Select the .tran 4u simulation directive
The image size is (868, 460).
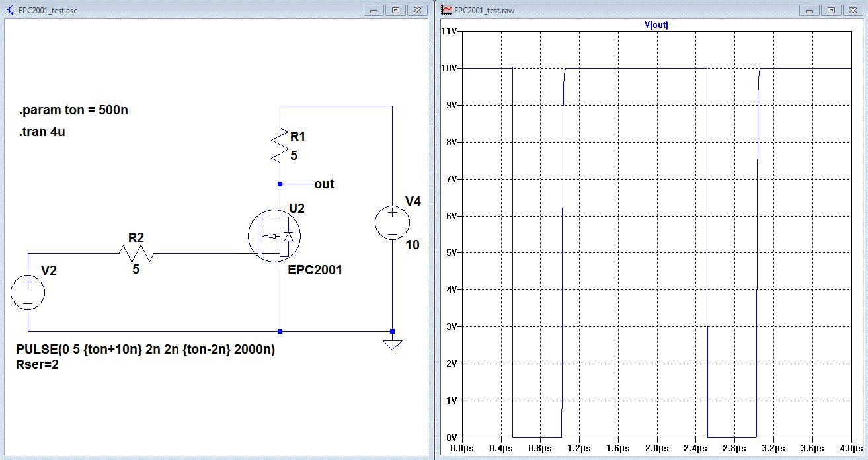pyautogui.click(x=42, y=132)
